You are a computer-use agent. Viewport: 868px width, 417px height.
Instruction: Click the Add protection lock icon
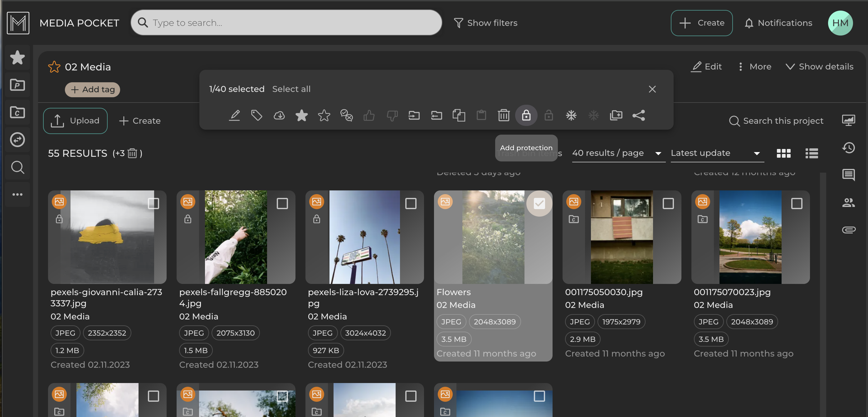click(x=526, y=115)
